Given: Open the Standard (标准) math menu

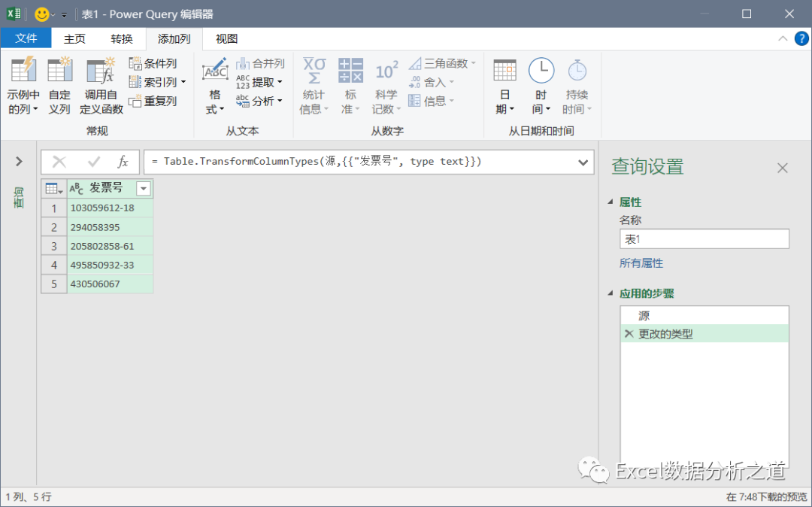Looking at the screenshot, I should click(350, 86).
